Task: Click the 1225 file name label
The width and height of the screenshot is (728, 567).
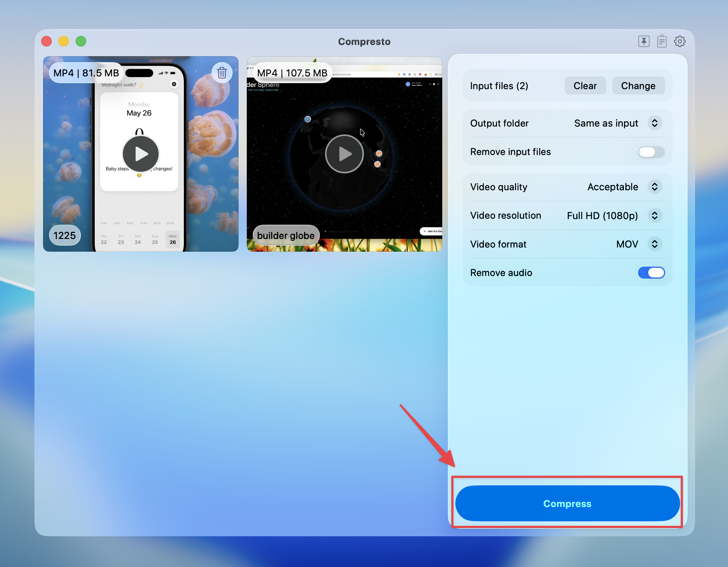Action: point(64,235)
